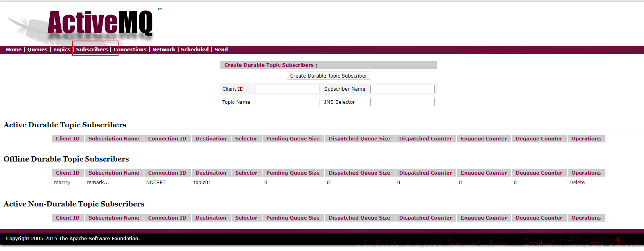This screenshot has height=251, width=644.
Task: Sort Active Durable table by Dequeue Counter
Action: point(539,139)
